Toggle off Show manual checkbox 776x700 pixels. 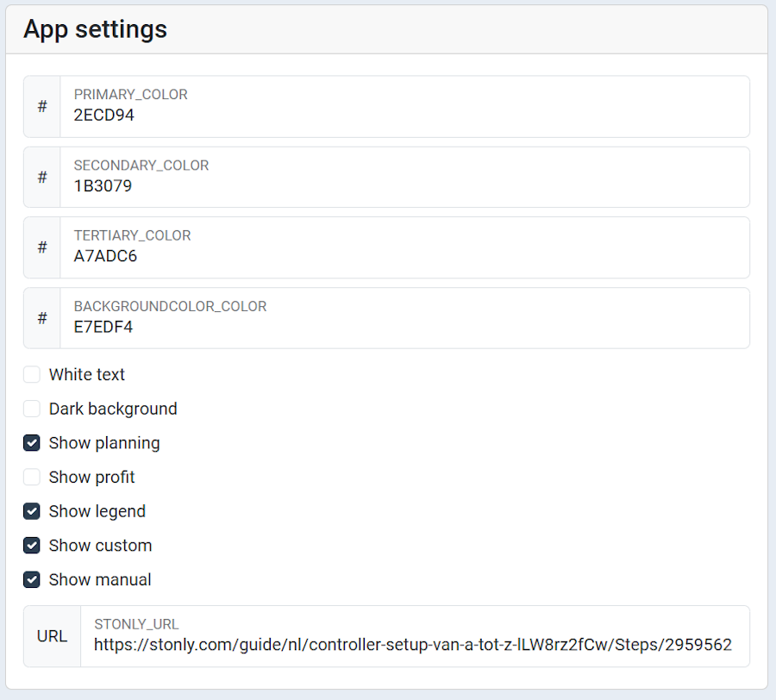click(32, 579)
